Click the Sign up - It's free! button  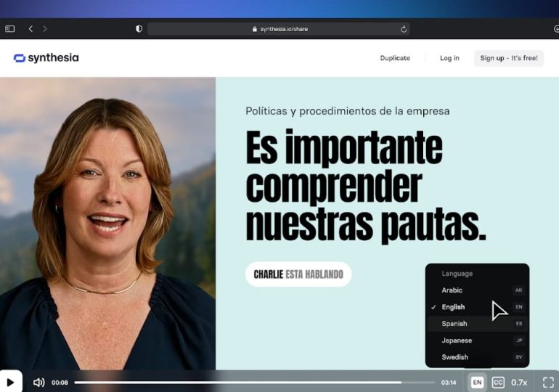tap(509, 58)
